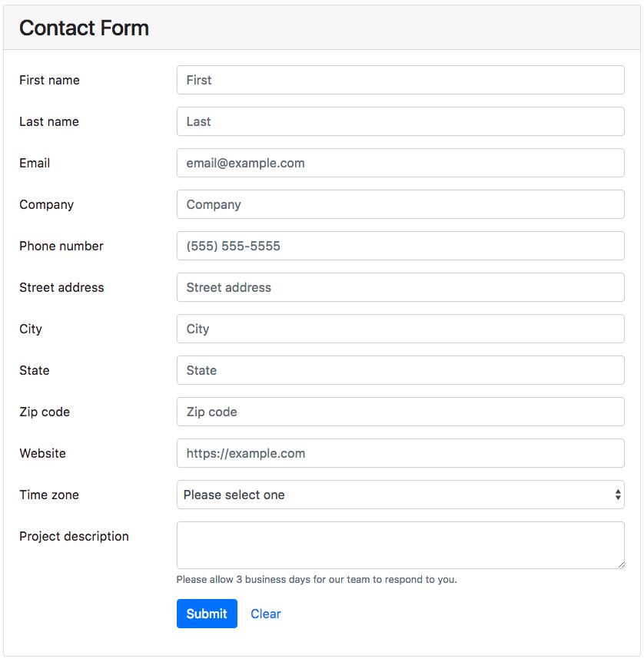The width and height of the screenshot is (644, 662).
Task: Click the Street address text field
Action: pos(400,287)
